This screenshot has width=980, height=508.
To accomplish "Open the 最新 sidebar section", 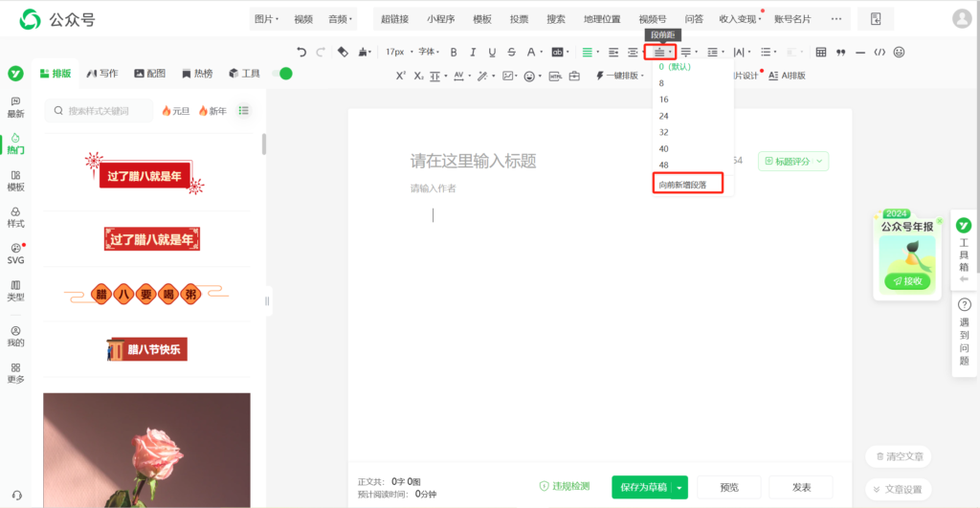I will pyautogui.click(x=15, y=107).
